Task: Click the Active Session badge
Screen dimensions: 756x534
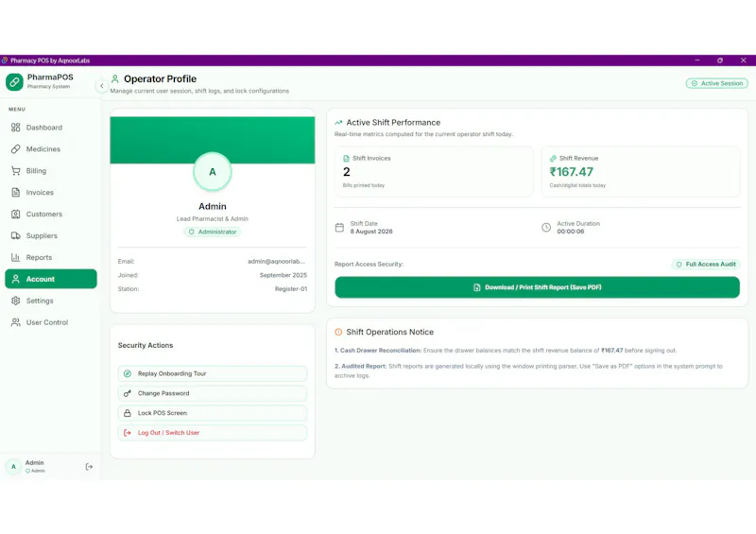Action: pos(717,83)
